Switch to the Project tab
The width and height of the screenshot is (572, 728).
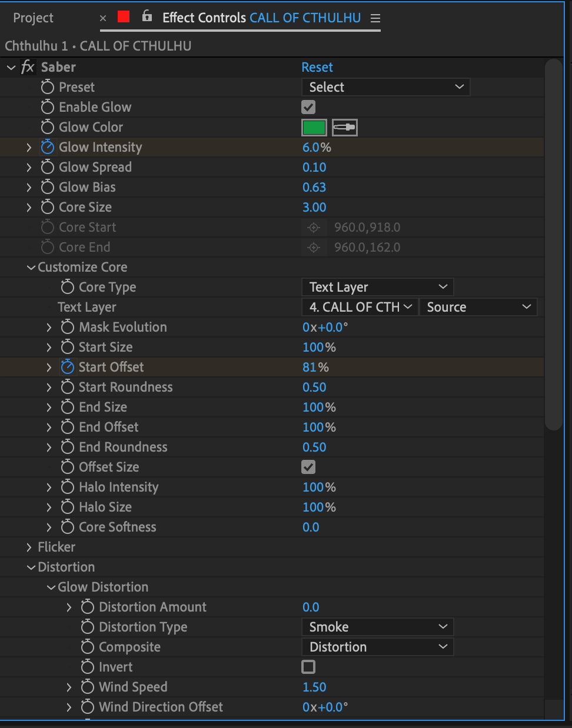tap(34, 18)
